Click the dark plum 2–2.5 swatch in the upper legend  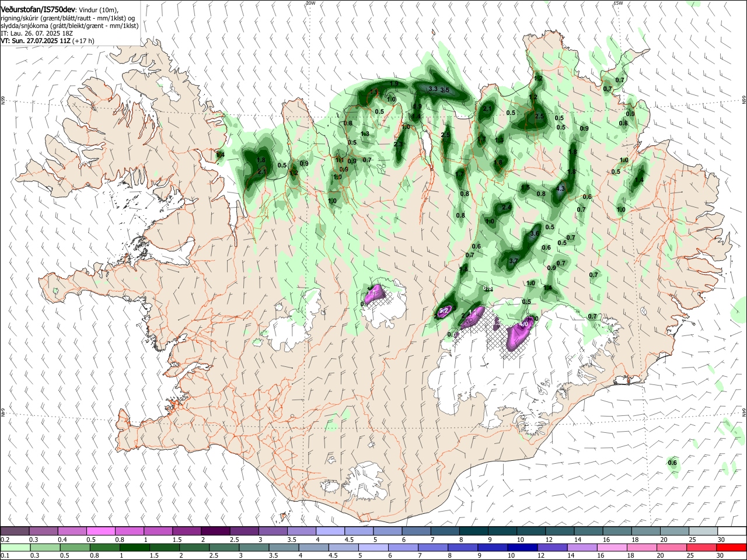(x=215, y=531)
